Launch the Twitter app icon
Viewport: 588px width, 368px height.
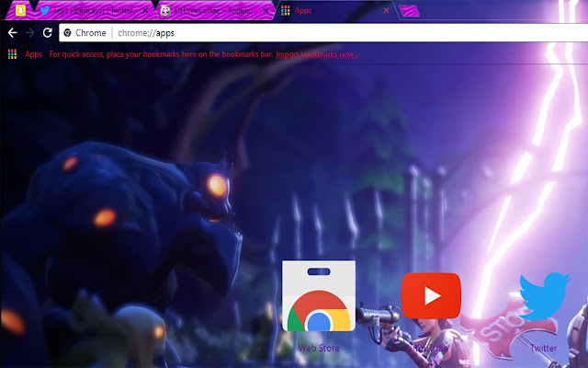[545, 296]
